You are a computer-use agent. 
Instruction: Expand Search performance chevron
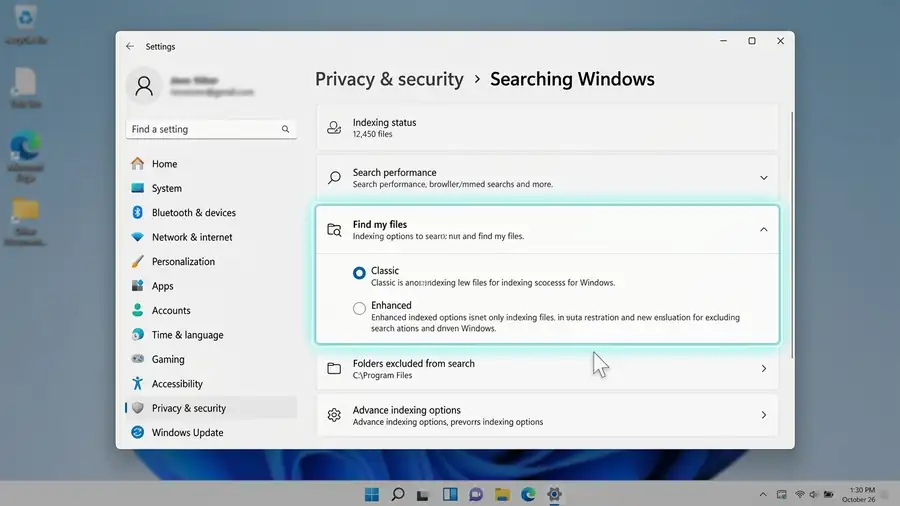coord(763,178)
